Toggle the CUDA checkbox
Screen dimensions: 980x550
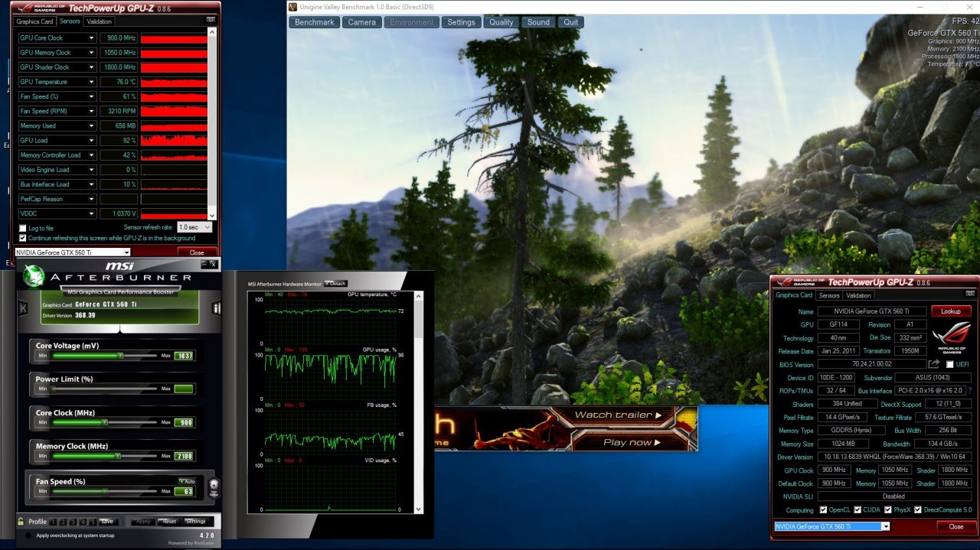[856, 509]
